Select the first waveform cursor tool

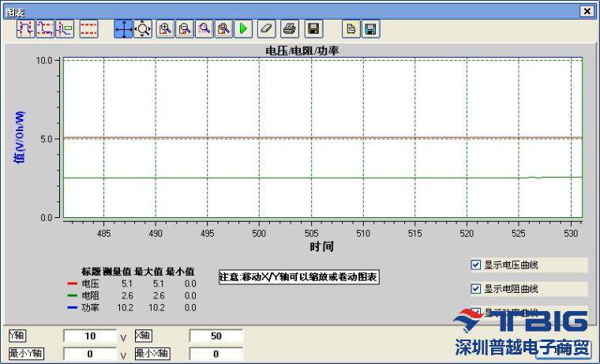(x=25, y=28)
